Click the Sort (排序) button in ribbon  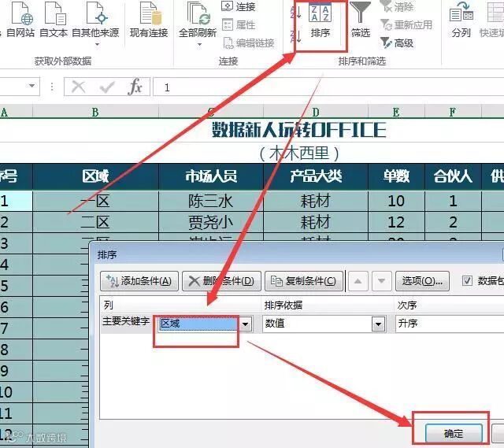click(321, 21)
